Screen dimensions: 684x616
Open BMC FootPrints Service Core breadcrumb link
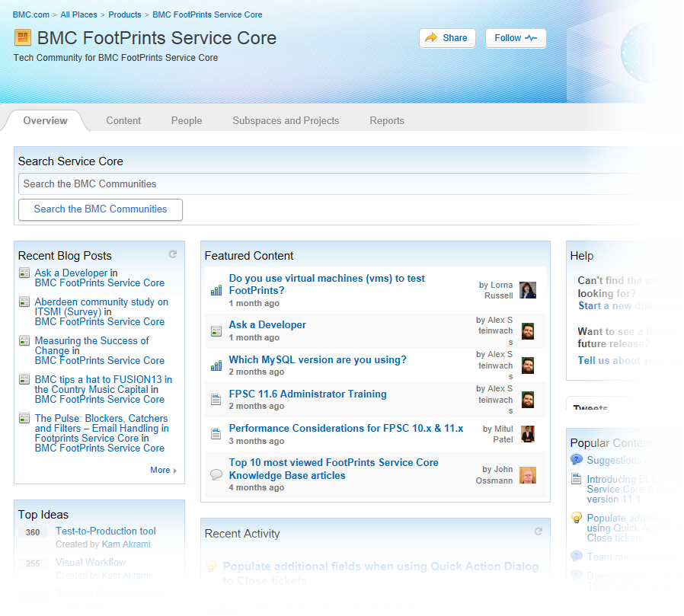tap(207, 14)
